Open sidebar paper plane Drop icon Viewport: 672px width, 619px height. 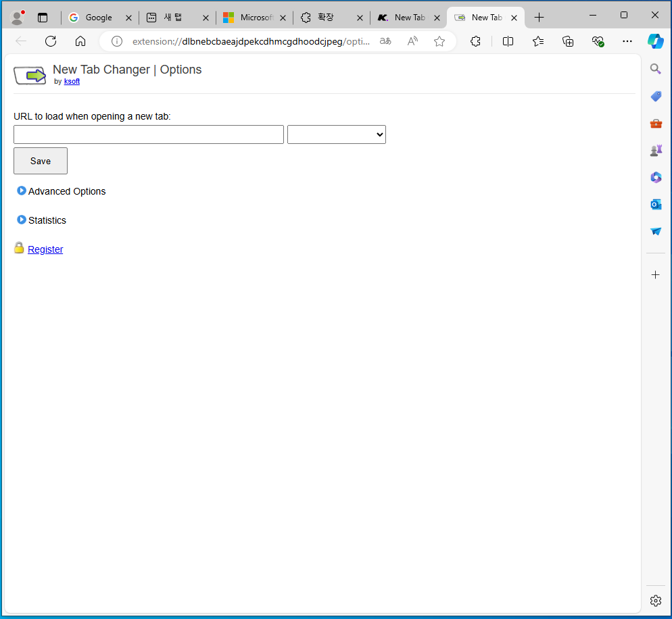point(656,231)
